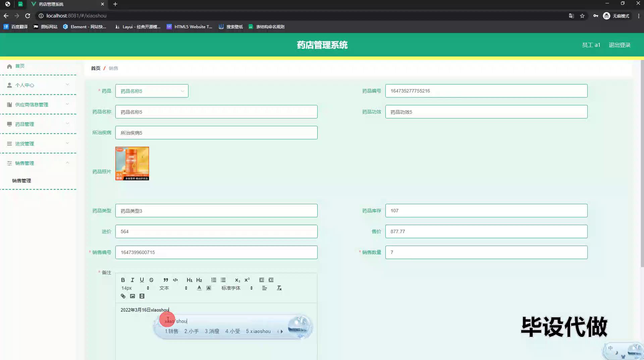Click the code block icon
Viewport: 644px width, 360px height.
point(175,280)
